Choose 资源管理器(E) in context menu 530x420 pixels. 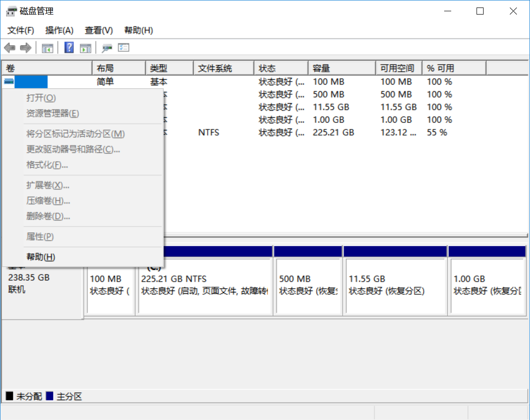(x=83, y=113)
